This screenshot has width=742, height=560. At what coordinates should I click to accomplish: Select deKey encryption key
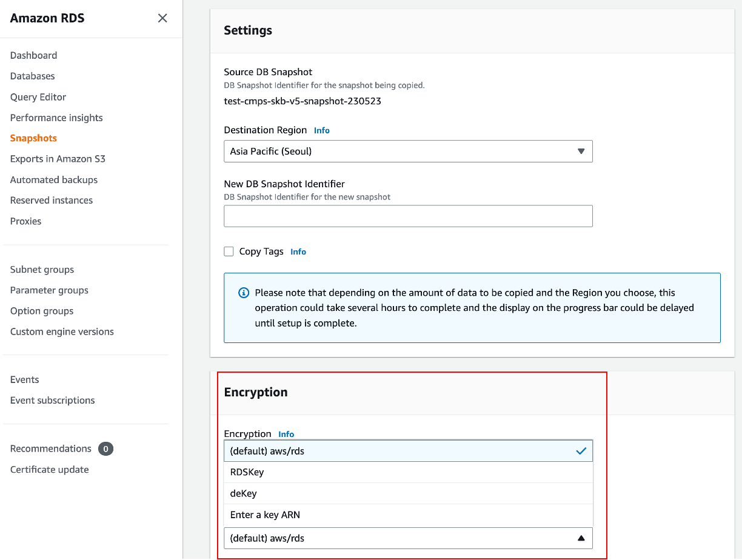coord(408,493)
